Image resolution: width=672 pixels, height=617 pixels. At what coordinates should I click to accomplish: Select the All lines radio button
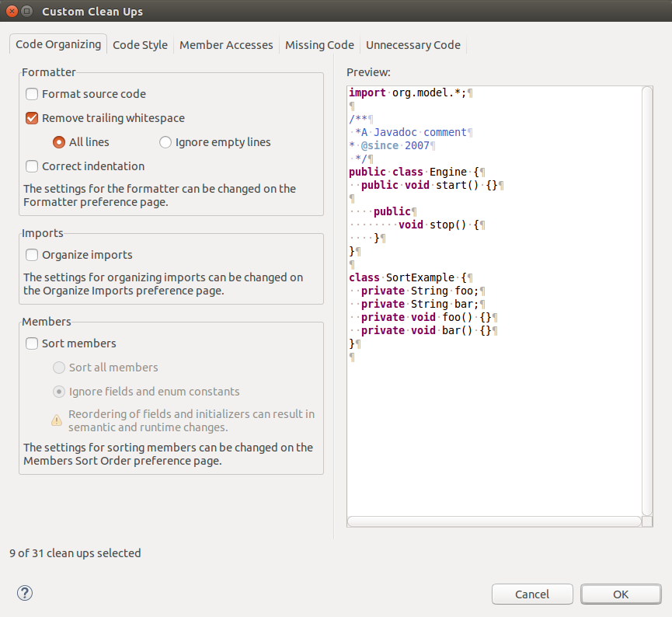coord(58,142)
